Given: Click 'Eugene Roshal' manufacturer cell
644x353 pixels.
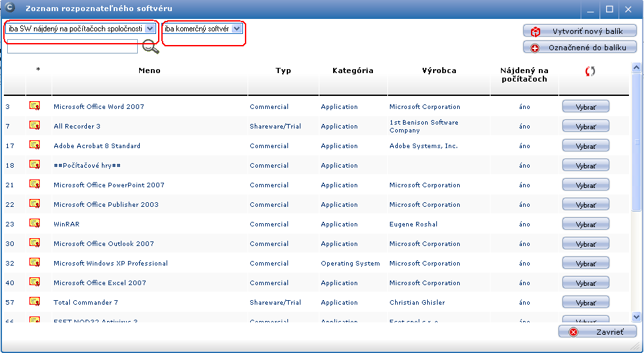Looking at the screenshot, I should (x=413, y=224).
